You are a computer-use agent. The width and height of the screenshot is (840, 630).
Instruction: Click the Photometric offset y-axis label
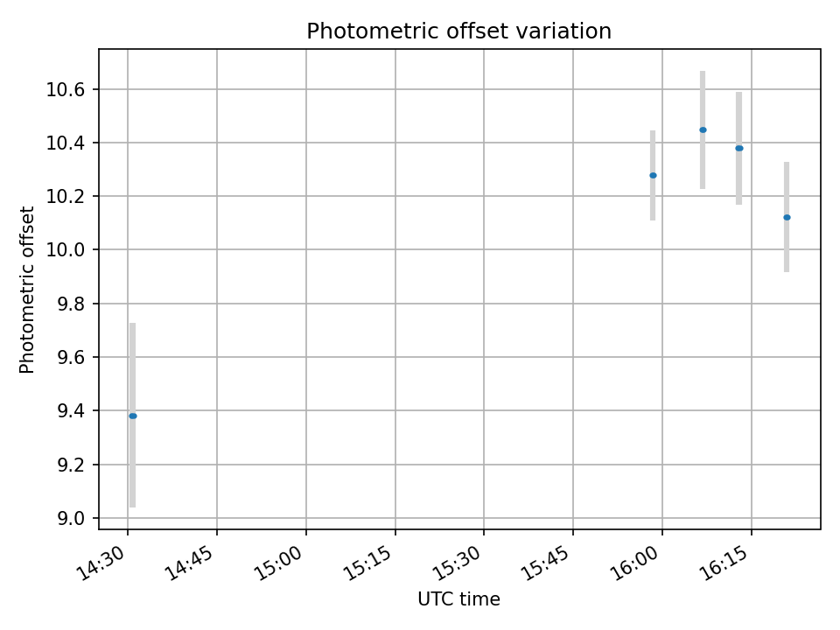pyautogui.click(x=27, y=290)
